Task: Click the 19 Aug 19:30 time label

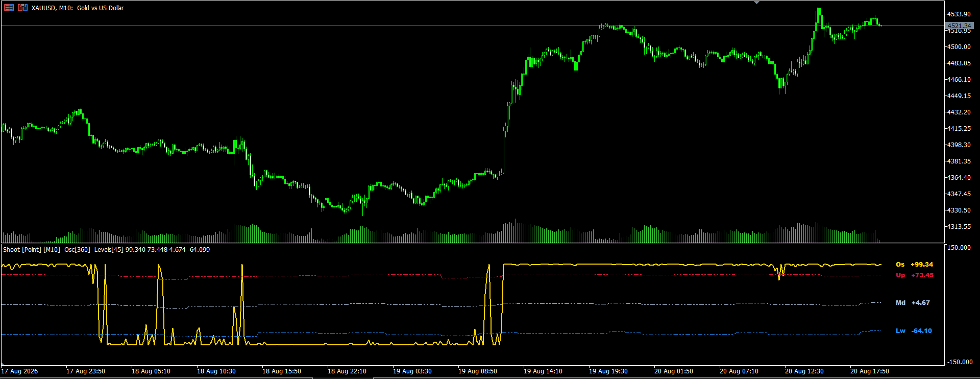Action: [608, 371]
